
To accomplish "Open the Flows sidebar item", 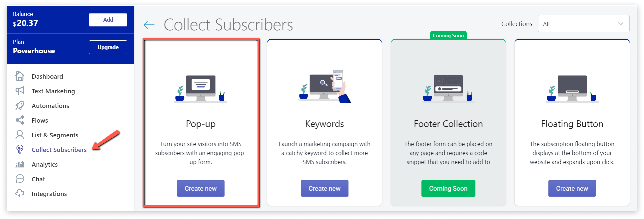I will pos(40,120).
